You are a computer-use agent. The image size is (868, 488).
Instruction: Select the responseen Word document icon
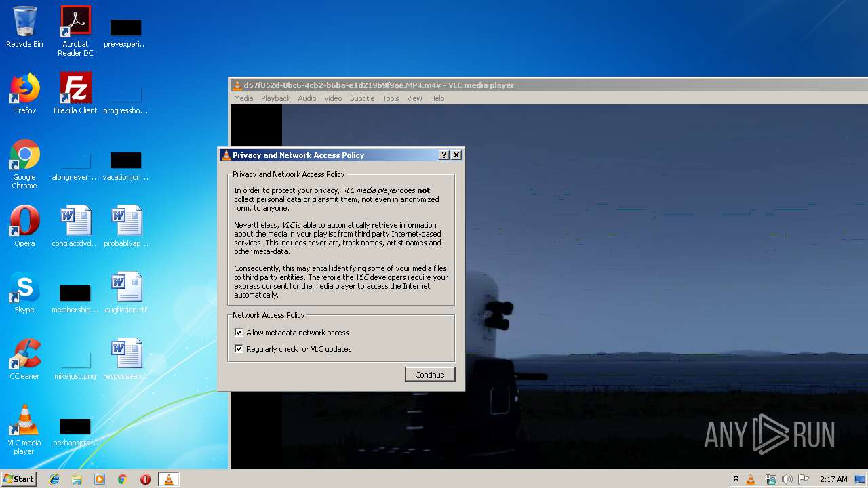[126, 359]
